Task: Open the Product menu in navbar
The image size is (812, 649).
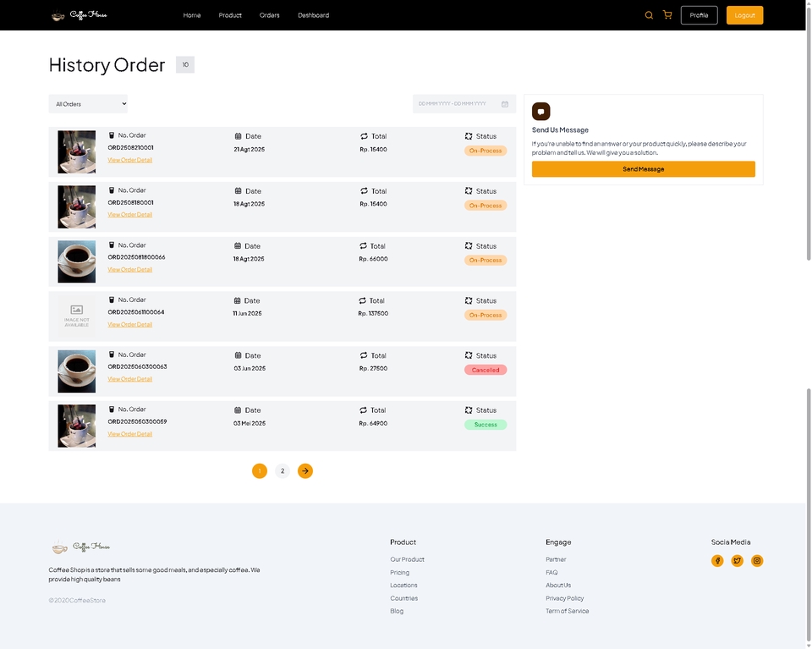Action: (x=230, y=15)
